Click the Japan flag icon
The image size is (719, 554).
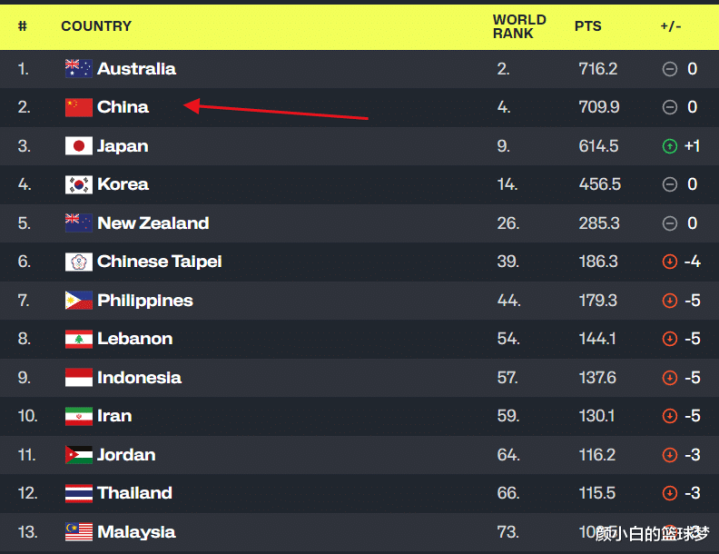coord(78,146)
